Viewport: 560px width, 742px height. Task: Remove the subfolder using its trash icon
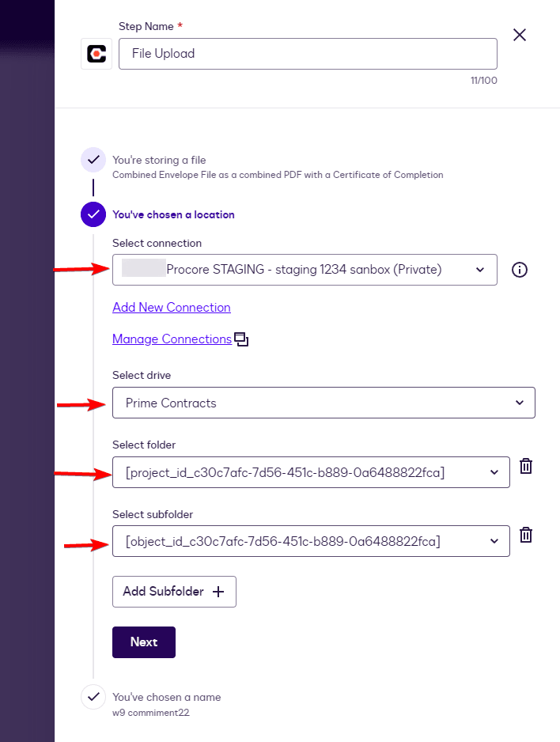[525, 536]
